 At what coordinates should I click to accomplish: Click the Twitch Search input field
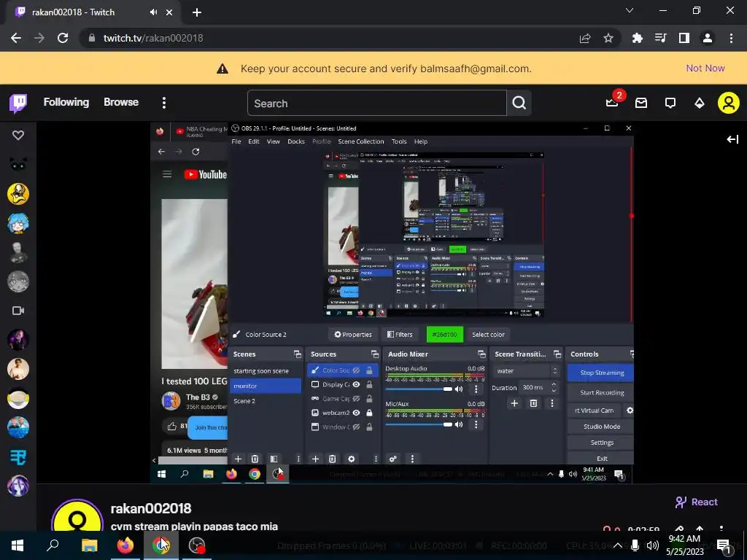point(377,103)
